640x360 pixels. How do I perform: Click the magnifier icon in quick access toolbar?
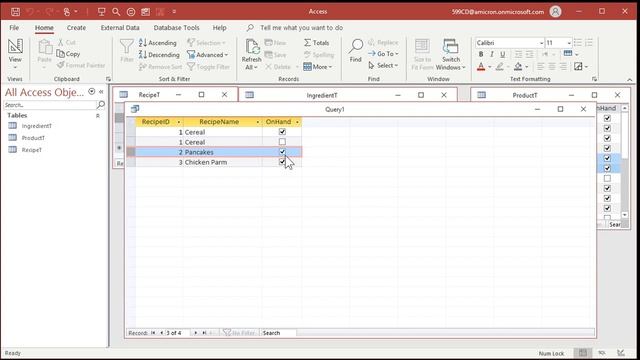point(116,11)
